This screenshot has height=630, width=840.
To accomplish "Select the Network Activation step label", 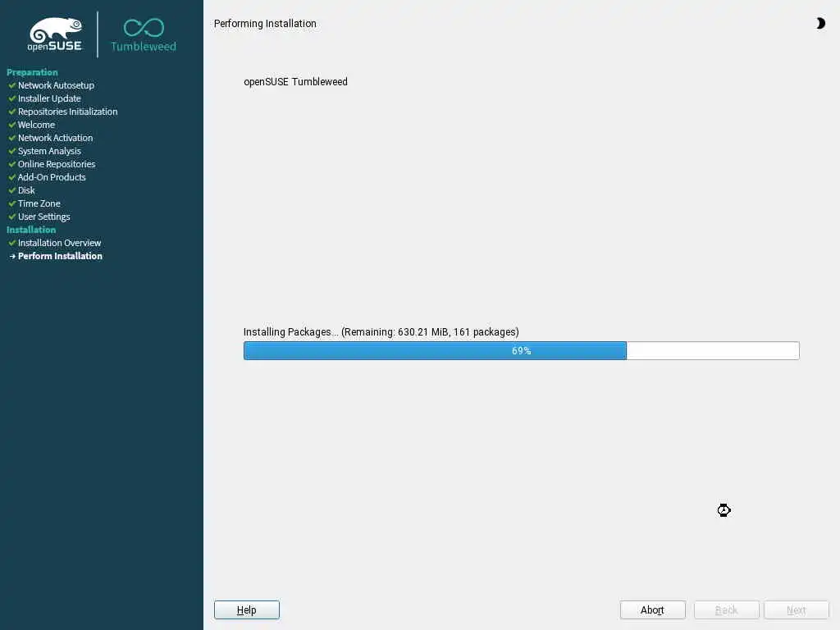I will [x=55, y=138].
